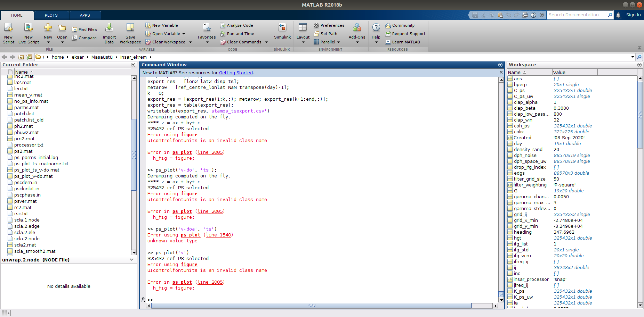Start Run and Time profiler
This screenshot has width=644, height=317.
pyautogui.click(x=237, y=34)
